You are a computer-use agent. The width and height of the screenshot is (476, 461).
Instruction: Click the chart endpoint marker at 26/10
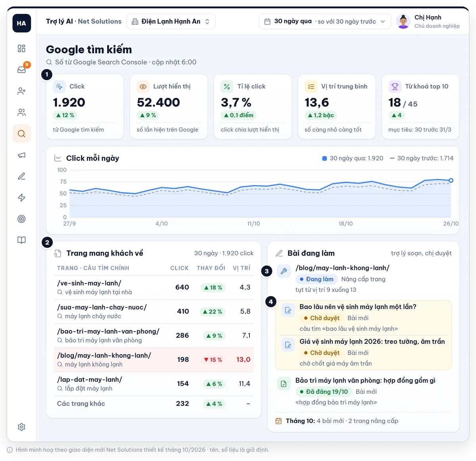[x=451, y=180]
